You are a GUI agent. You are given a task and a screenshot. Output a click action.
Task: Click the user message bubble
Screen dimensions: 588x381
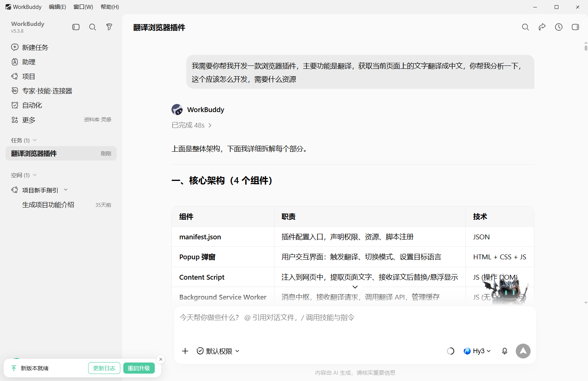[x=360, y=72]
